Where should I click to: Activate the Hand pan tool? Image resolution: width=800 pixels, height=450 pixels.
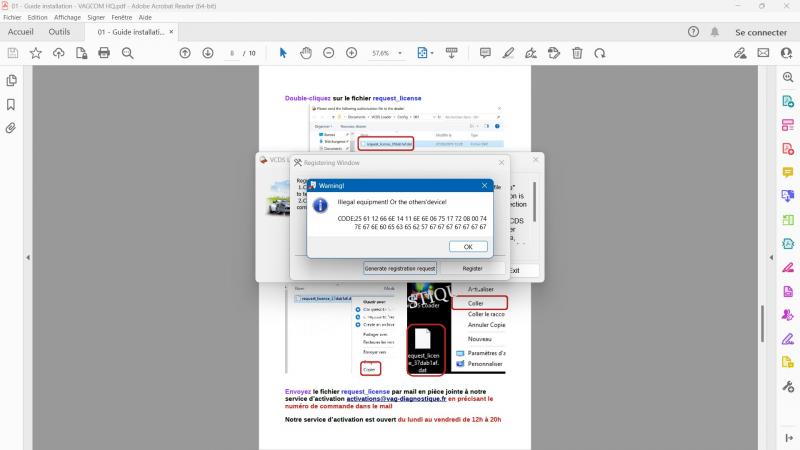[306, 53]
